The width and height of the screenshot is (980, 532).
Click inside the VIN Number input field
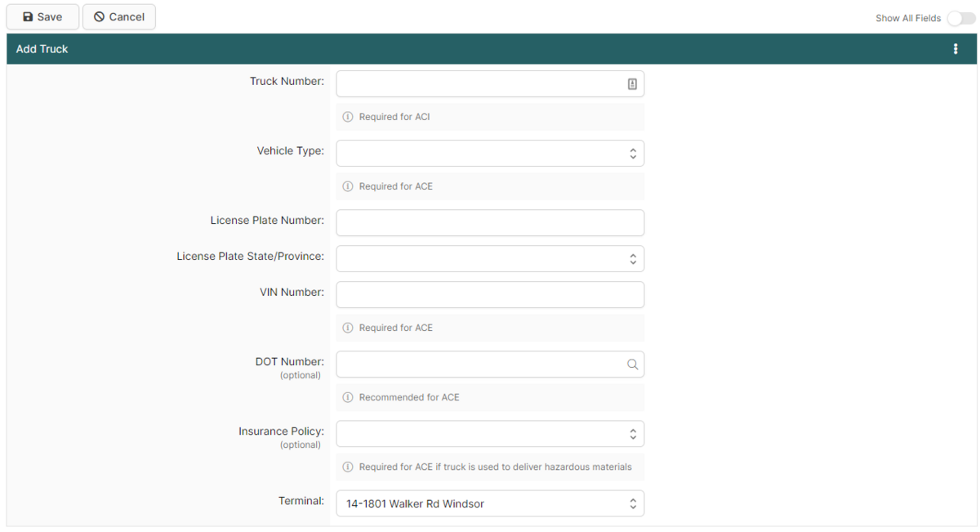pos(490,294)
